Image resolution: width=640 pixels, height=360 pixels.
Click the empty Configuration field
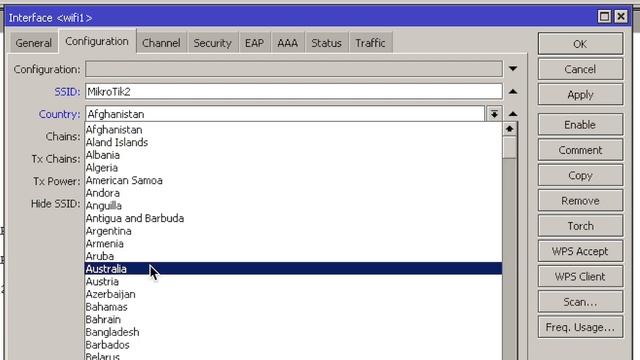pyautogui.click(x=293, y=69)
